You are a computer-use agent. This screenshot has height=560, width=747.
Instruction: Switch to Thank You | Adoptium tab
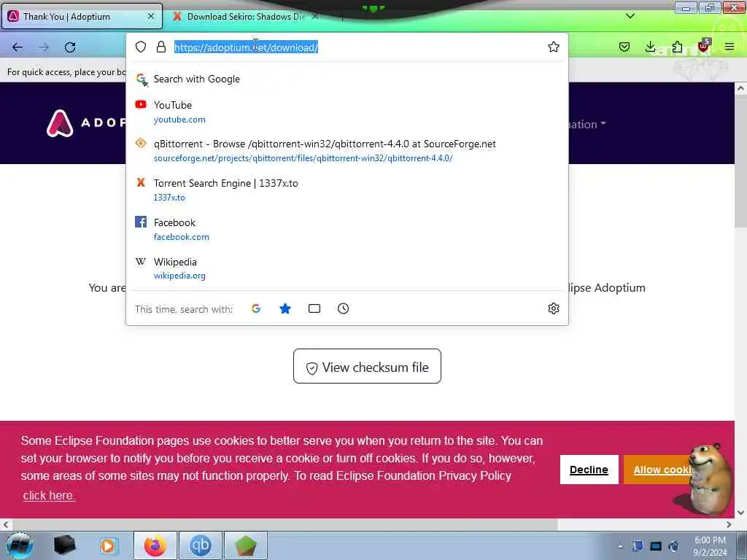82,16
